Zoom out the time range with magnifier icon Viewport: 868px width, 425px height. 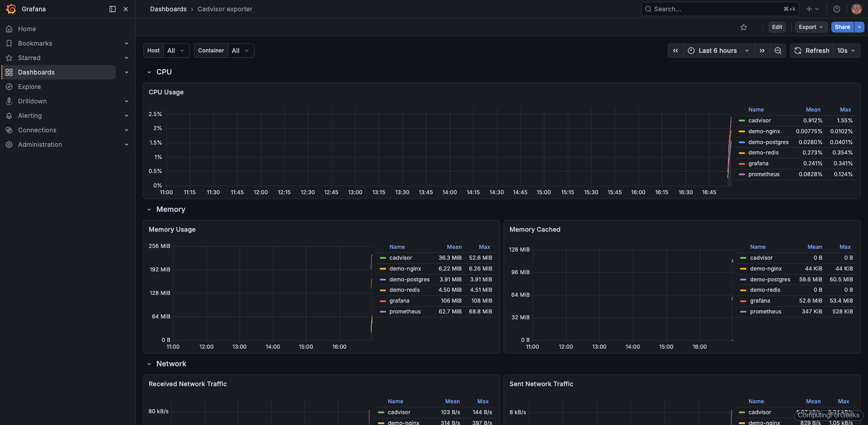[x=778, y=51]
